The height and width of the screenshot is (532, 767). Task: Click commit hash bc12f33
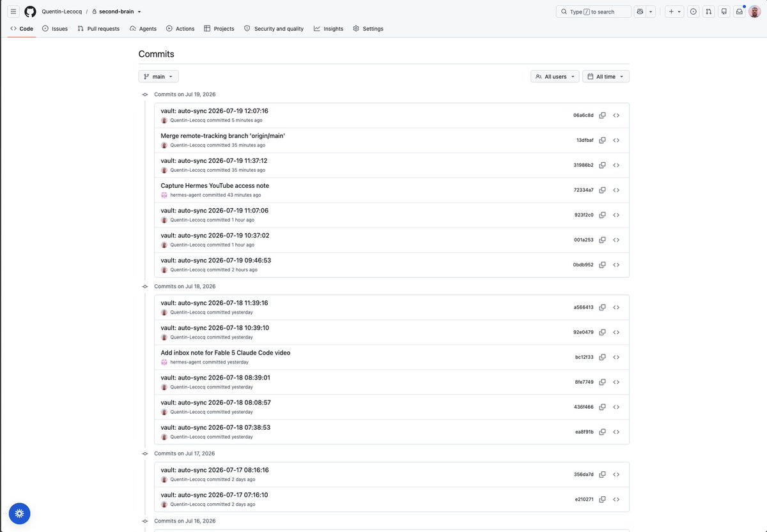coord(584,357)
